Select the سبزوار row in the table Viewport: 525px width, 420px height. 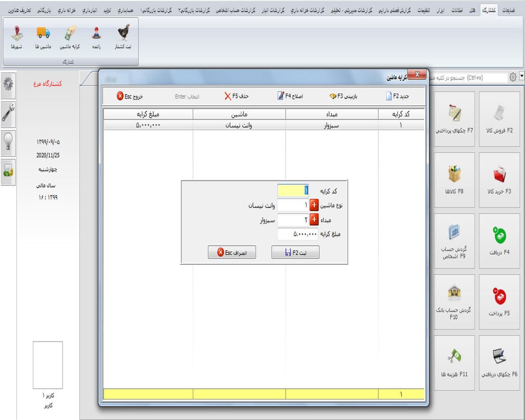click(264, 125)
